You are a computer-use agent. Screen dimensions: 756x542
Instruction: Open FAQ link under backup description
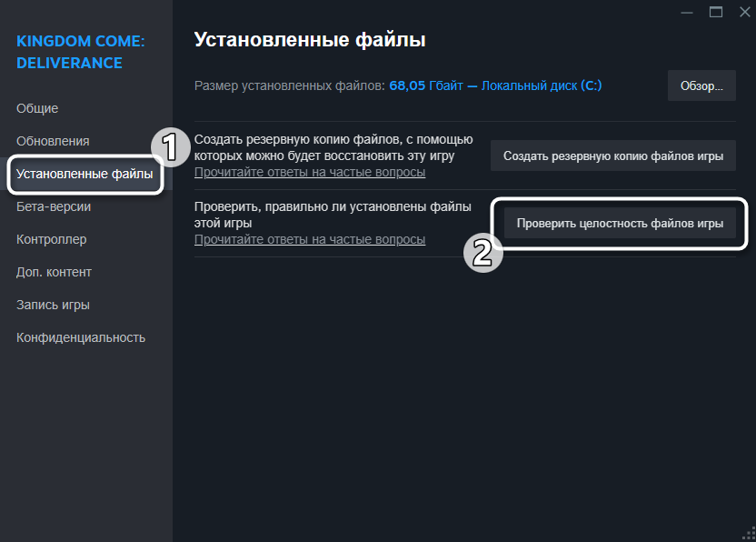(310, 172)
